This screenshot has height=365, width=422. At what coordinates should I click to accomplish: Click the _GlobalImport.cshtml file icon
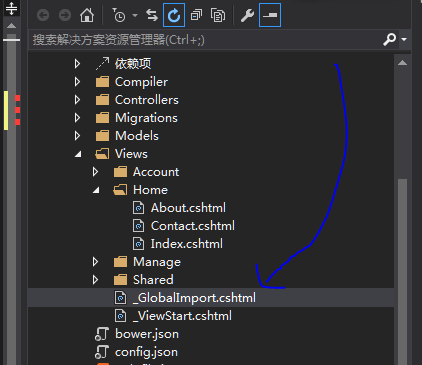[121, 297]
